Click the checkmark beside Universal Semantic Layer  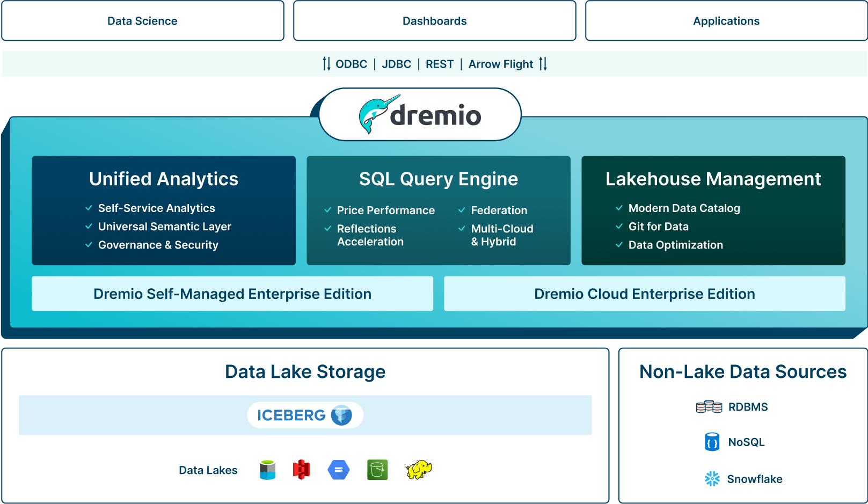point(89,227)
